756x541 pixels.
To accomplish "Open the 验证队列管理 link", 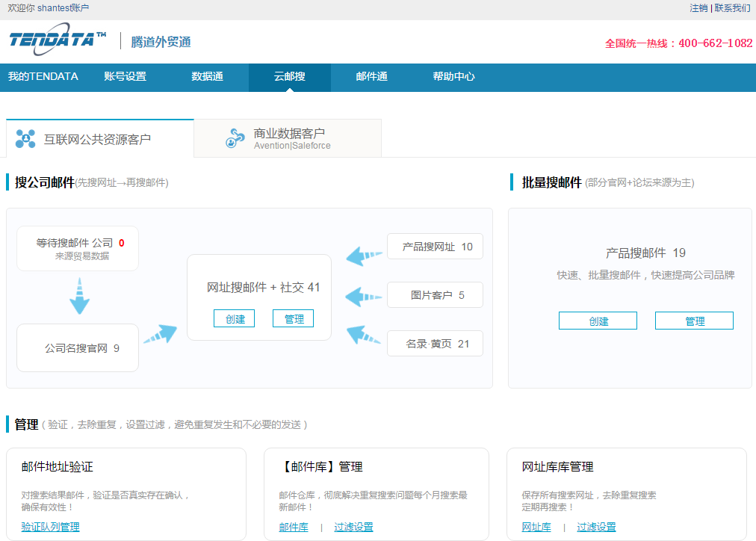I will 50,527.
